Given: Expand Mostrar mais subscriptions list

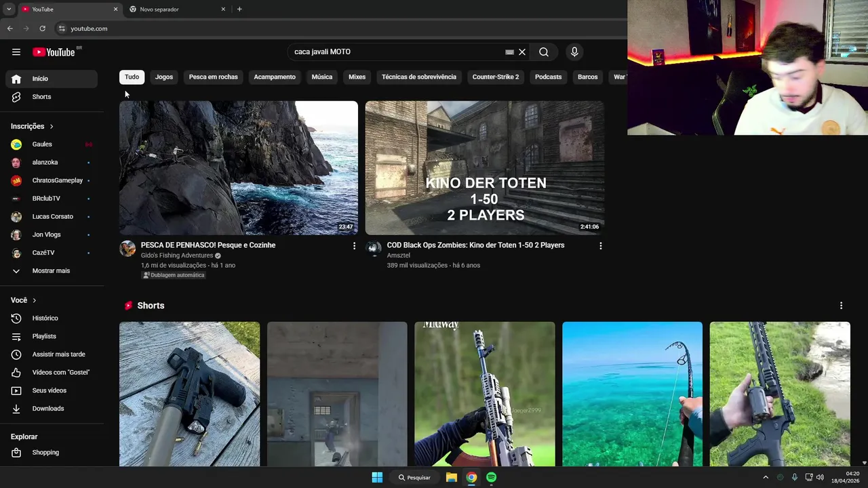Looking at the screenshot, I should click(x=52, y=271).
